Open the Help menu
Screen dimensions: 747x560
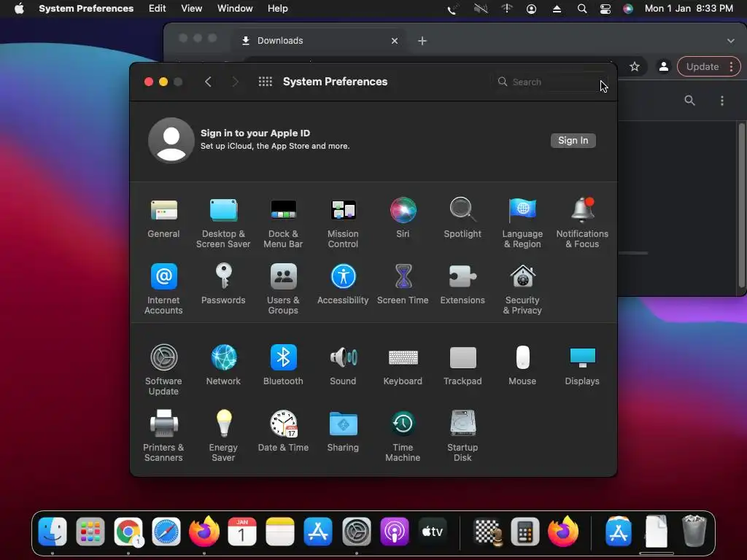(x=278, y=9)
